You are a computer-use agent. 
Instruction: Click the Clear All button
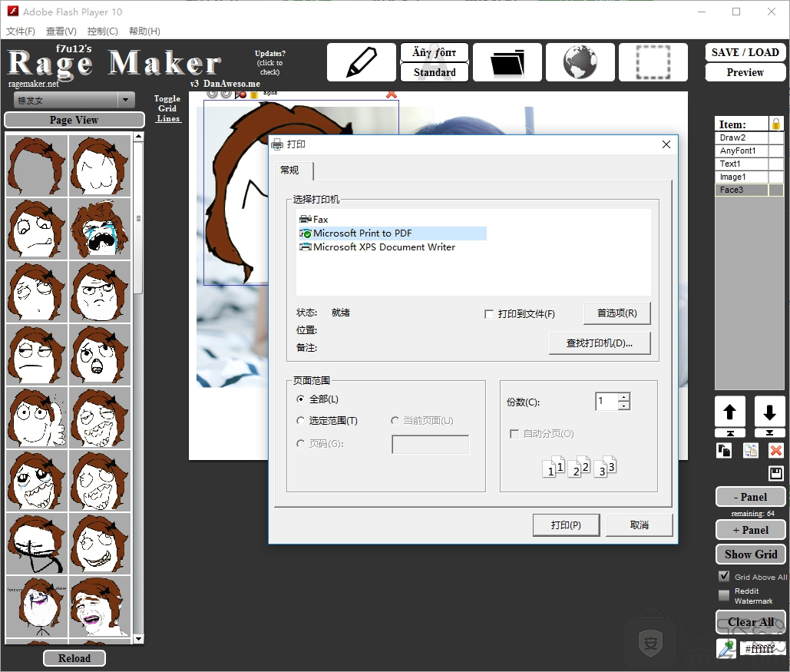(750, 622)
